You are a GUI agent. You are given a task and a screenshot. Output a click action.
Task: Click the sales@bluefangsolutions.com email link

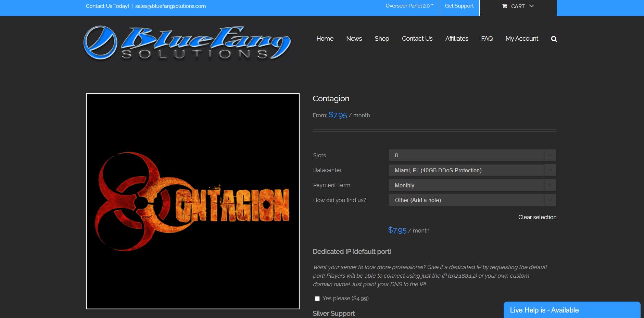pos(171,6)
